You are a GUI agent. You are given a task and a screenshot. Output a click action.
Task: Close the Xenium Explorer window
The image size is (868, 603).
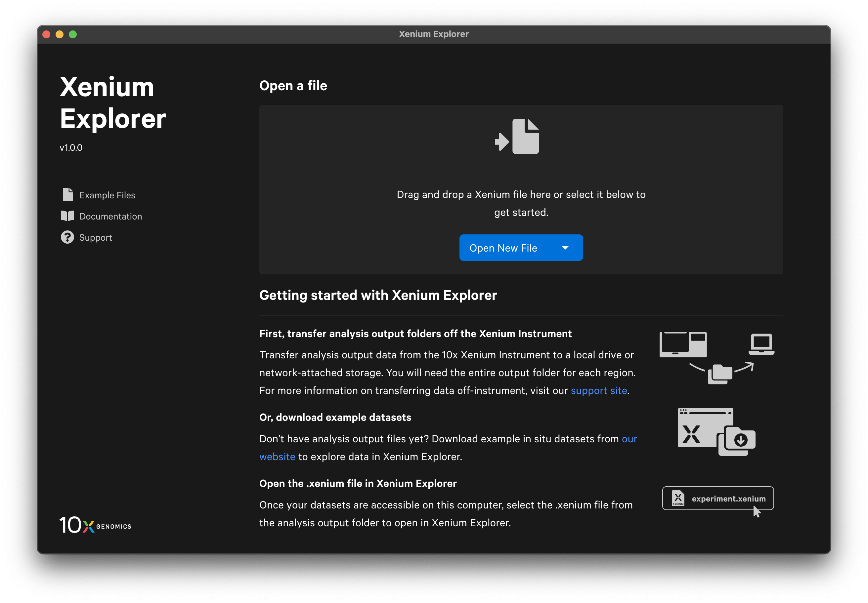(x=47, y=34)
